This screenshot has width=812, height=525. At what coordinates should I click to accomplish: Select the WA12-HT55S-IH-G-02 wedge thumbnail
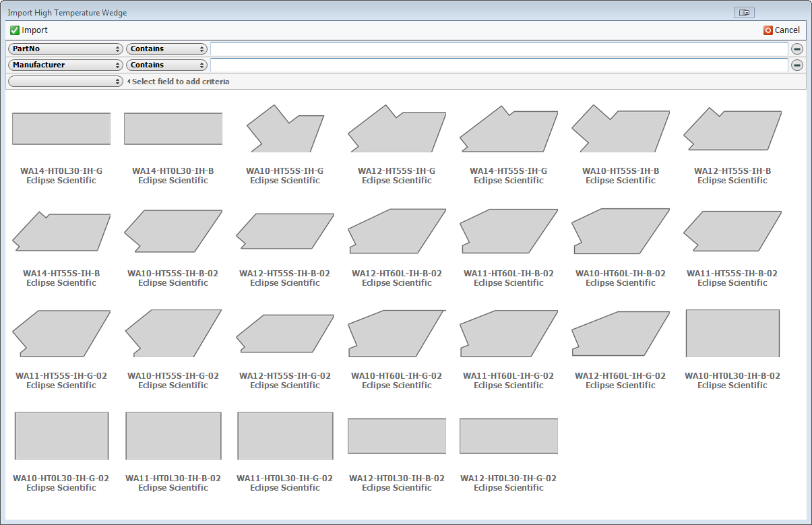point(285,333)
